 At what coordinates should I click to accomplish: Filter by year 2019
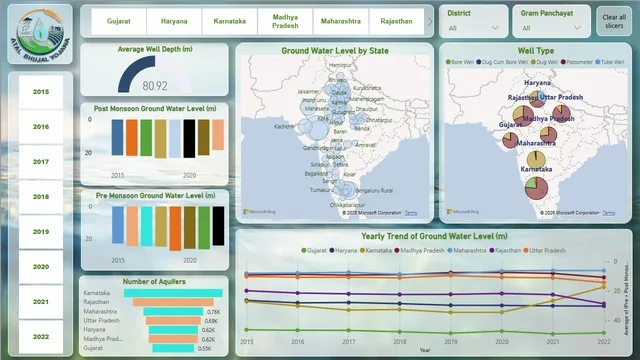[41, 231]
